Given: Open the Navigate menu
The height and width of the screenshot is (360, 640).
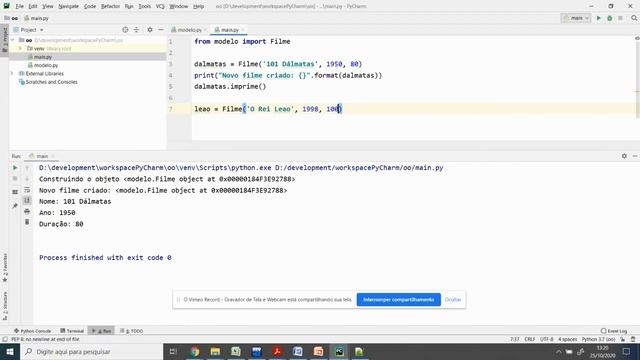Looking at the screenshot, I should tap(69, 6).
